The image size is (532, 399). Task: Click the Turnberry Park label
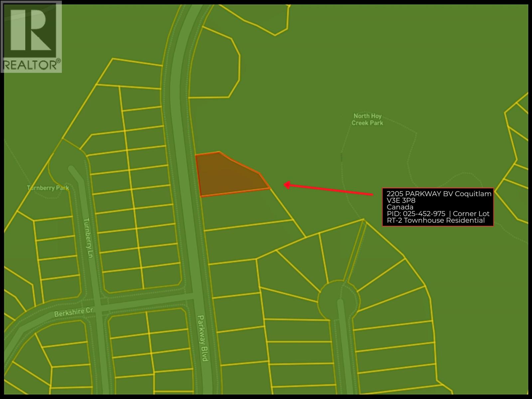pos(48,188)
